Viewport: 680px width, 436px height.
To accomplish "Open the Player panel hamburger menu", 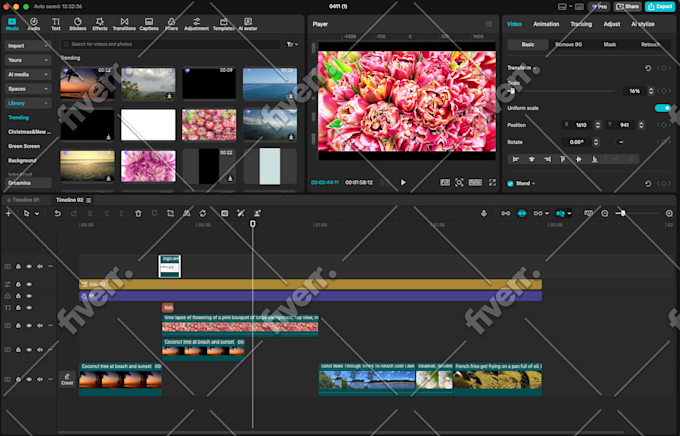I will pos(489,24).
